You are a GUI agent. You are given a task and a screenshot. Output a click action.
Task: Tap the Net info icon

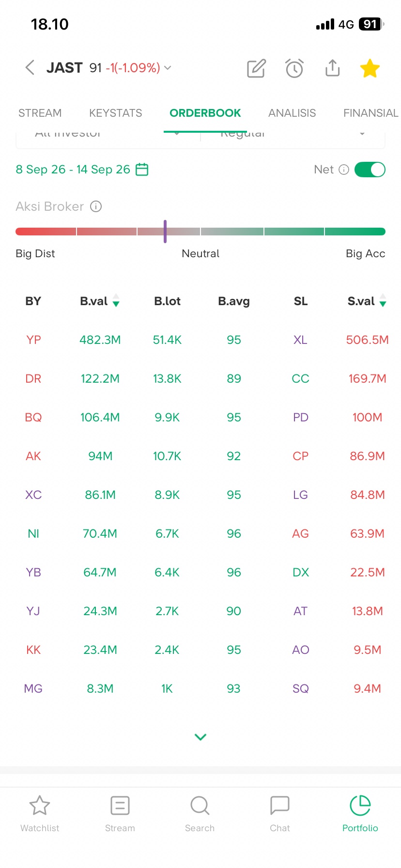344,170
